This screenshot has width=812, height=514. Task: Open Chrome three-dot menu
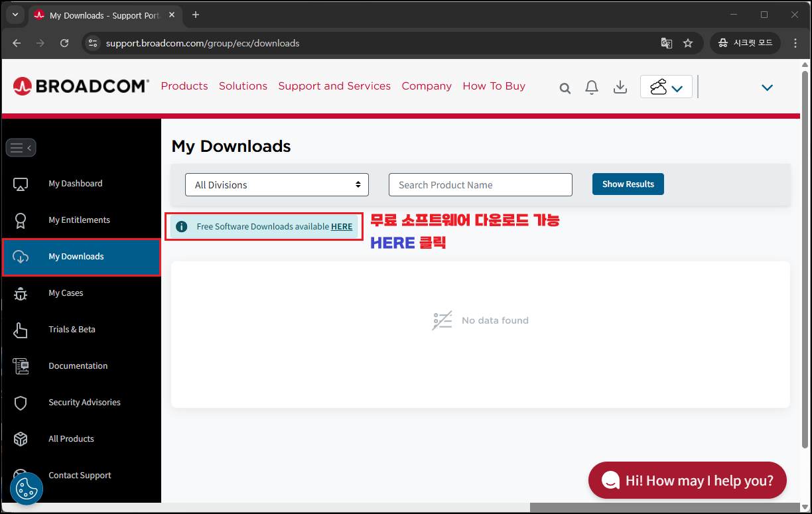(796, 43)
